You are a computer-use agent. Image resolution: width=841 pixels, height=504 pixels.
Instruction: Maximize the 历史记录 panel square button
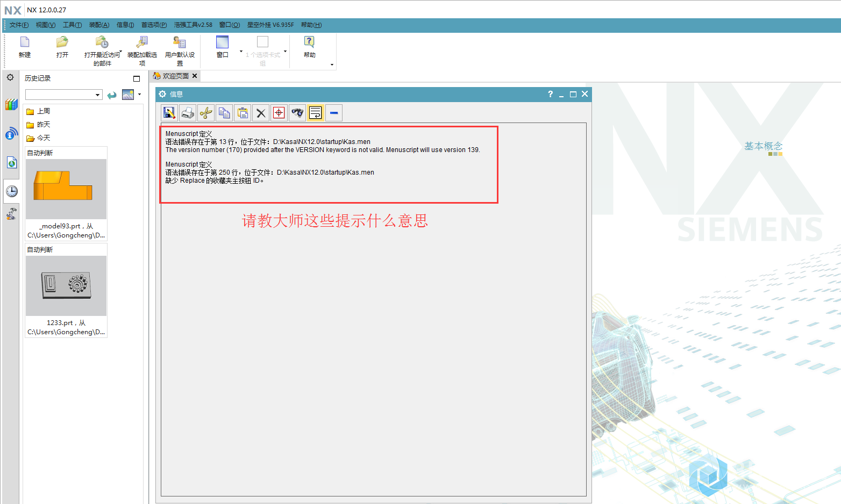click(x=137, y=78)
